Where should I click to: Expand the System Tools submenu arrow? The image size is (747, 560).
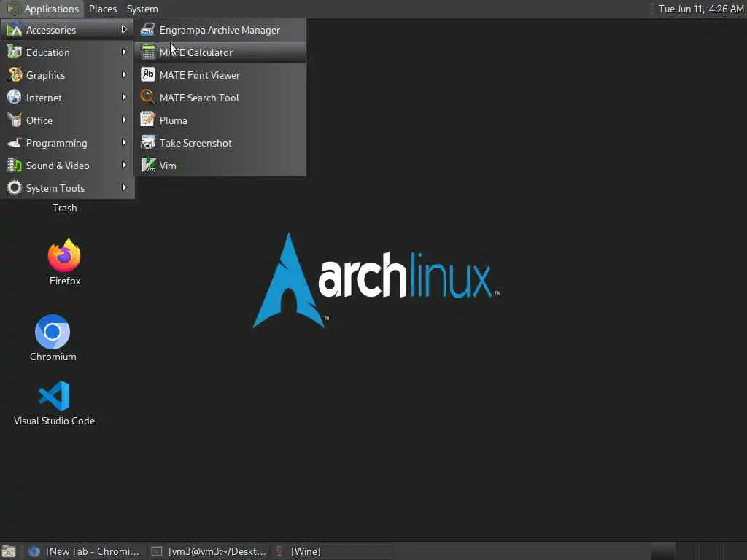(x=124, y=187)
